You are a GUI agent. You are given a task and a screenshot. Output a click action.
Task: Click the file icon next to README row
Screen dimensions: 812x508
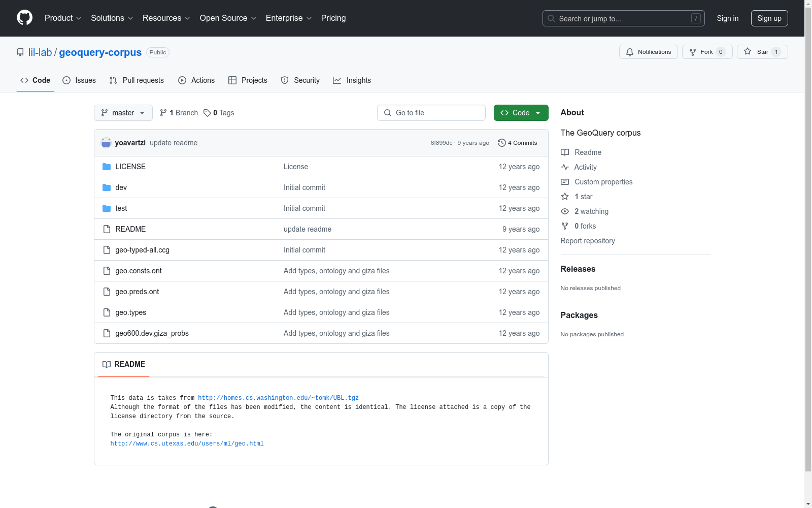click(x=107, y=229)
